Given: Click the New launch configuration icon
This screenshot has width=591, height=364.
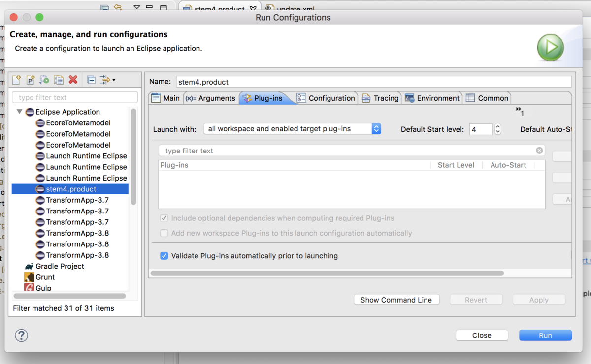Looking at the screenshot, I should click(17, 80).
